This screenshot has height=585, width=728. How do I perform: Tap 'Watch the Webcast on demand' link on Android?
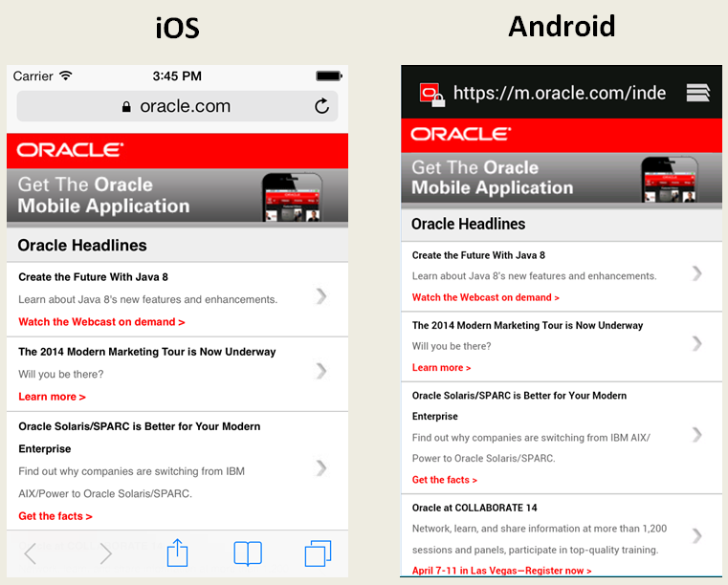486,297
